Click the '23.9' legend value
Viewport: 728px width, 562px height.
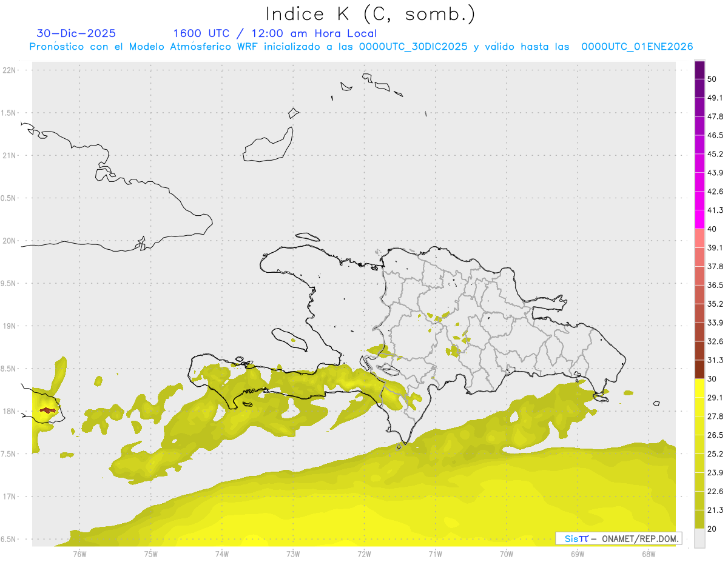coord(715,473)
